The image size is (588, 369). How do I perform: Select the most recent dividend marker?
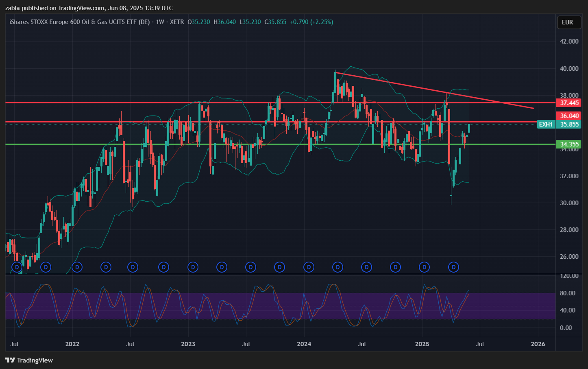point(453,267)
